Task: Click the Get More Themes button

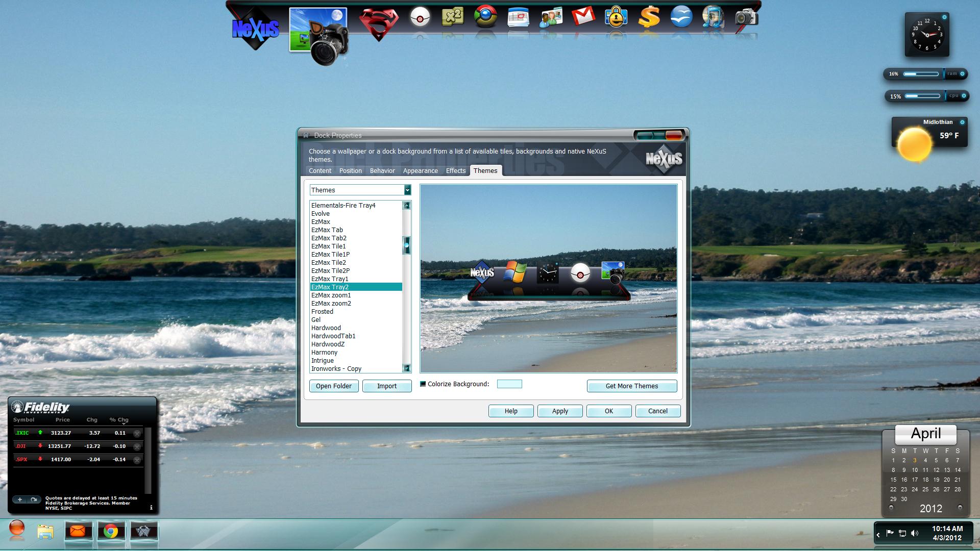Action: point(631,386)
